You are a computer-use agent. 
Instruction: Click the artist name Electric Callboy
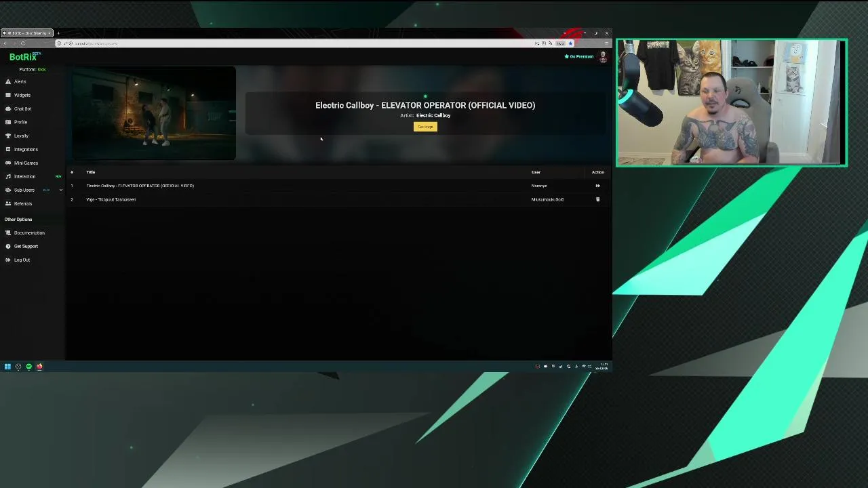(433, 115)
